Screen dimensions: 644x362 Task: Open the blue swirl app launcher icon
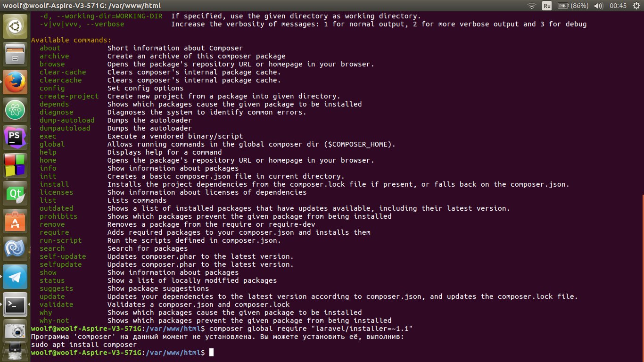tap(15, 249)
